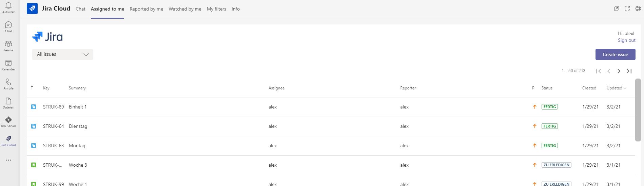This screenshot has height=186, width=644.
Task: Pop out the app in new window
Action: coord(617,9)
